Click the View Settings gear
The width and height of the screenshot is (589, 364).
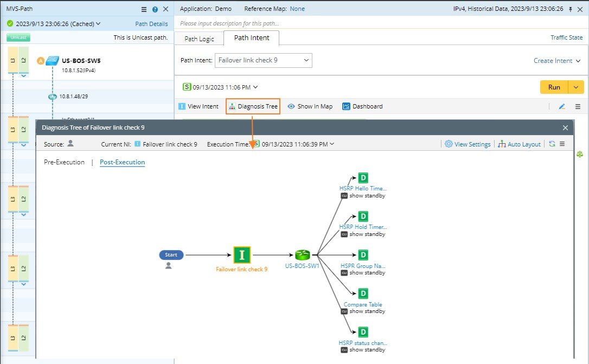pyautogui.click(x=449, y=144)
